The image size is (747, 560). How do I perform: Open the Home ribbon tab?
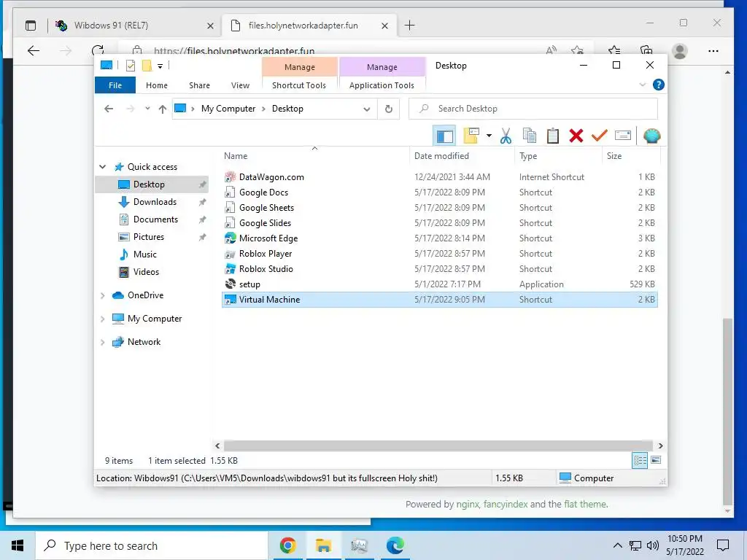(x=157, y=85)
